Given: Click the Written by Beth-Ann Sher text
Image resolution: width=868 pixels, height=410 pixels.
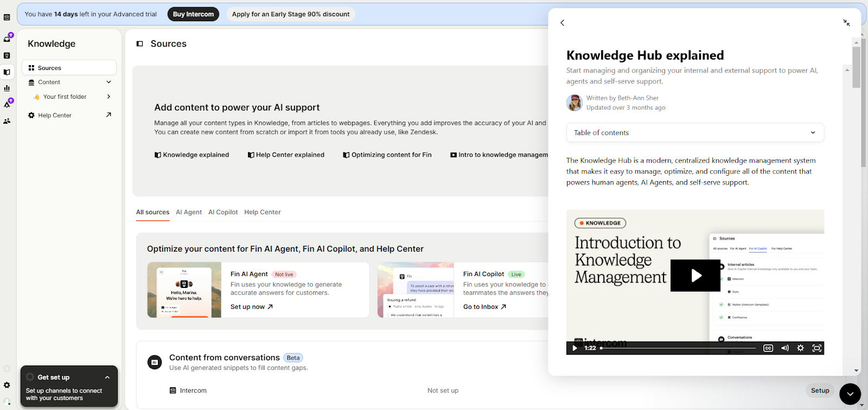Looking at the screenshot, I should (x=622, y=98).
